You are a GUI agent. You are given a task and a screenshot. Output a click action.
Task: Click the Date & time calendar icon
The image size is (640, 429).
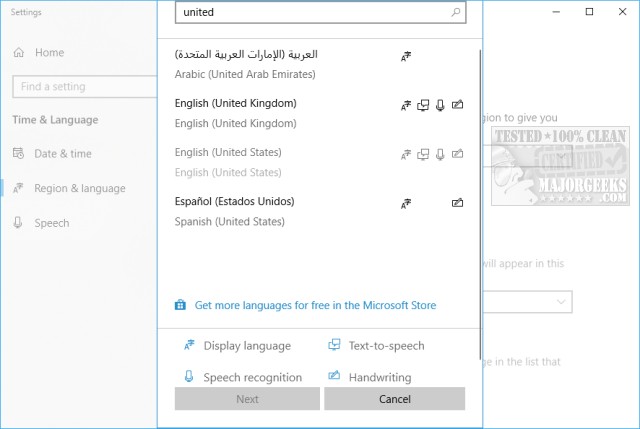[19, 154]
